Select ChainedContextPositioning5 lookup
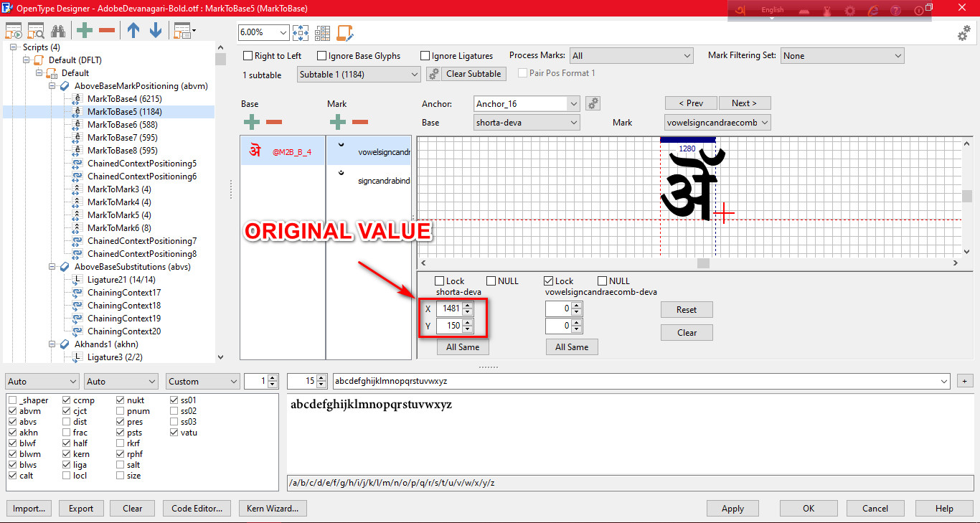Image resolution: width=980 pixels, height=523 pixels. (x=142, y=164)
